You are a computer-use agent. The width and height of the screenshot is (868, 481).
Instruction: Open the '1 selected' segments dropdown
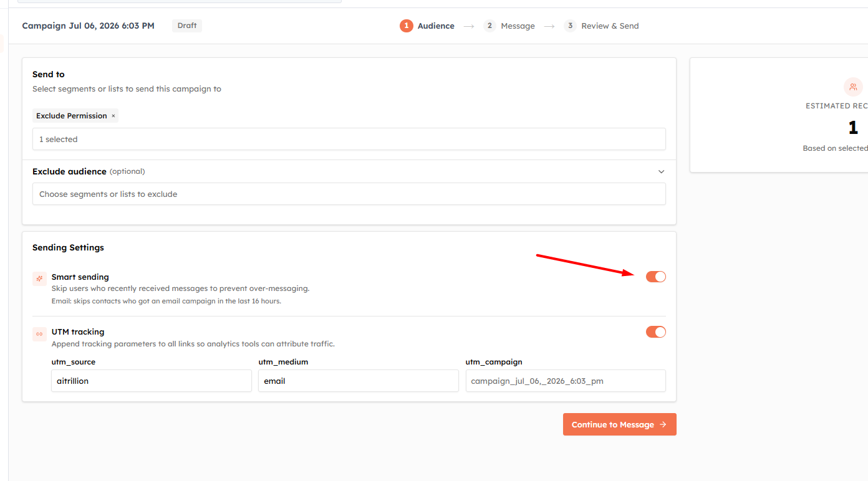point(349,139)
